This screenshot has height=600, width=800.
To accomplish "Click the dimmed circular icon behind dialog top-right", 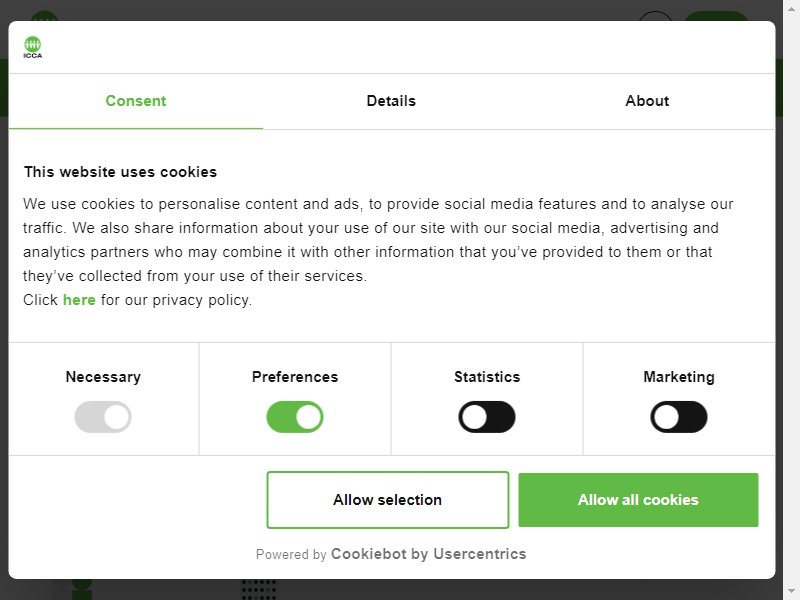I will pyautogui.click(x=655, y=16).
